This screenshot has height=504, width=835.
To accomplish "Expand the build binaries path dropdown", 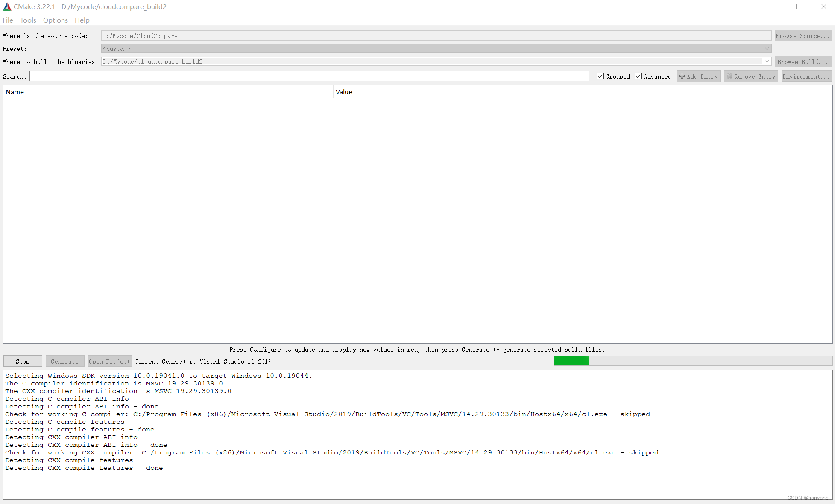I will (x=767, y=61).
